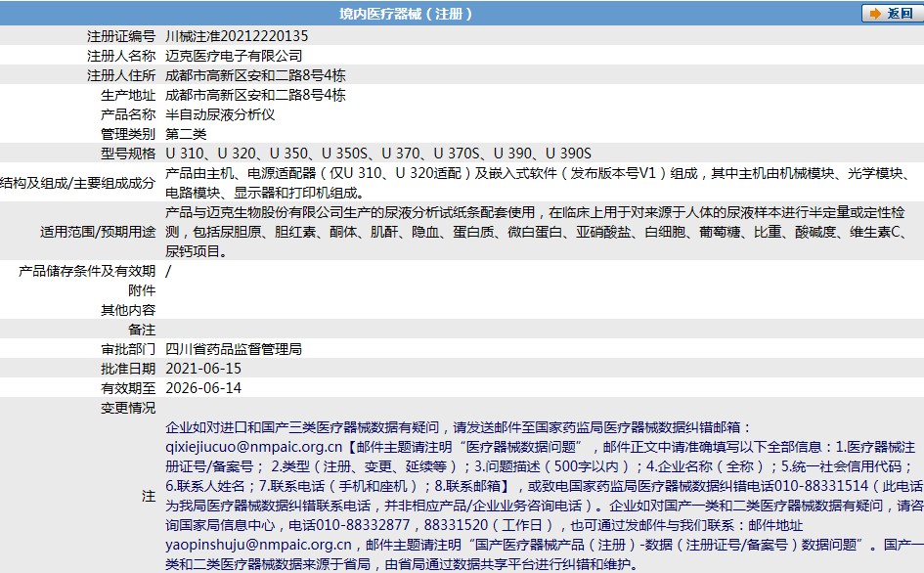This screenshot has height=573, width=924.
Task: Click the 管理类别 label
Action: [128, 134]
